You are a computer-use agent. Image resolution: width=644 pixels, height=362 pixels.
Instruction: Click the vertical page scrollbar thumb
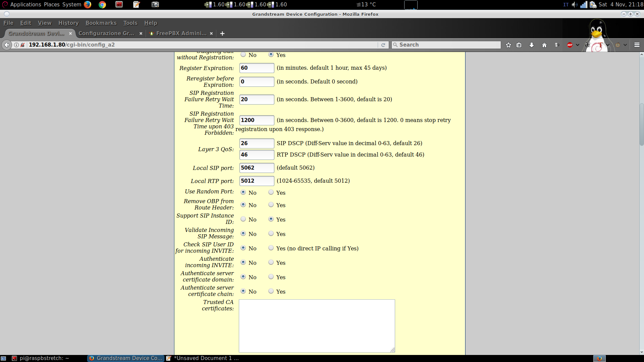pos(641,124)
